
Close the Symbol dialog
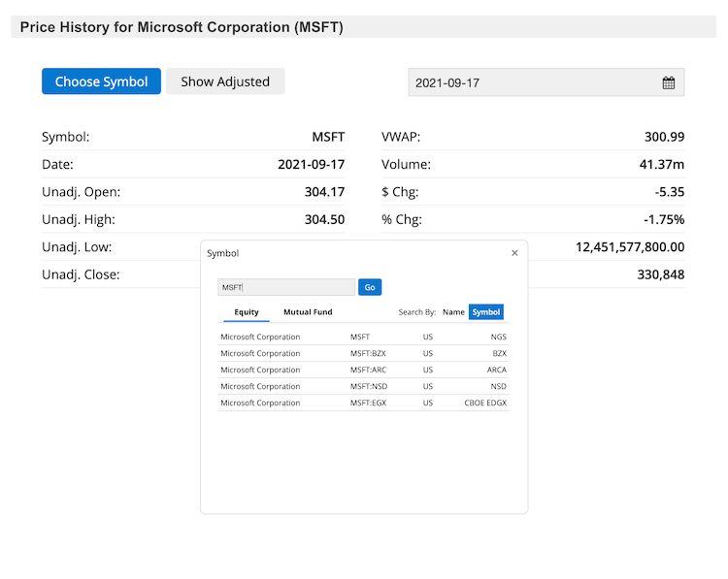pos(514,253)
